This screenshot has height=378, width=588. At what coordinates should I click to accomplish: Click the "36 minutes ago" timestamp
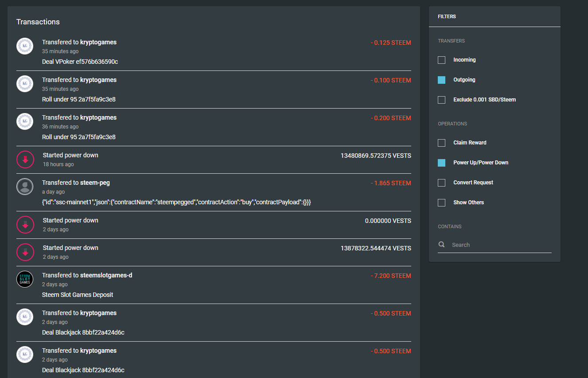pos(60,127)
